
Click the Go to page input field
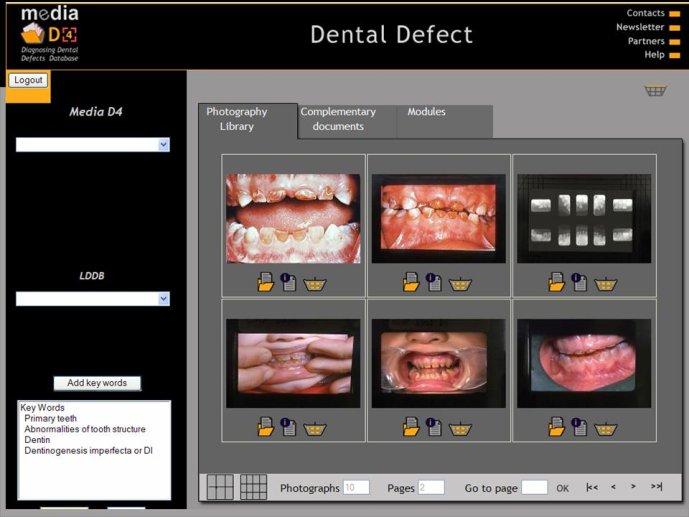click(534, 487)
